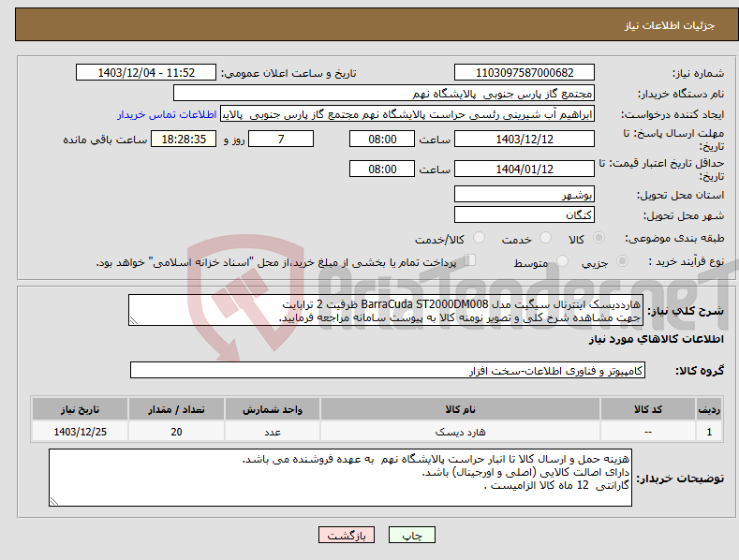Select the کالا/خدمت radio button
Screen dimensions: 739x560
point(479,238)
